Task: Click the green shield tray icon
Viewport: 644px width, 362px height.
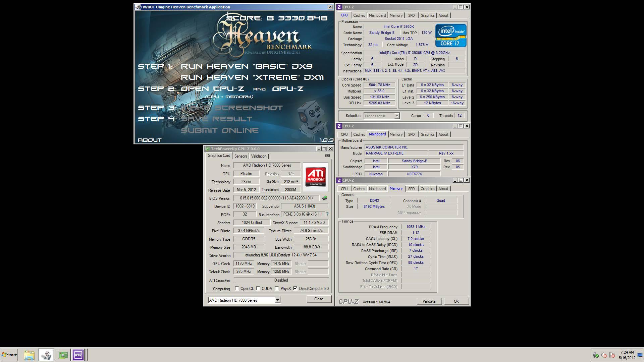Action: pos(596,355)
